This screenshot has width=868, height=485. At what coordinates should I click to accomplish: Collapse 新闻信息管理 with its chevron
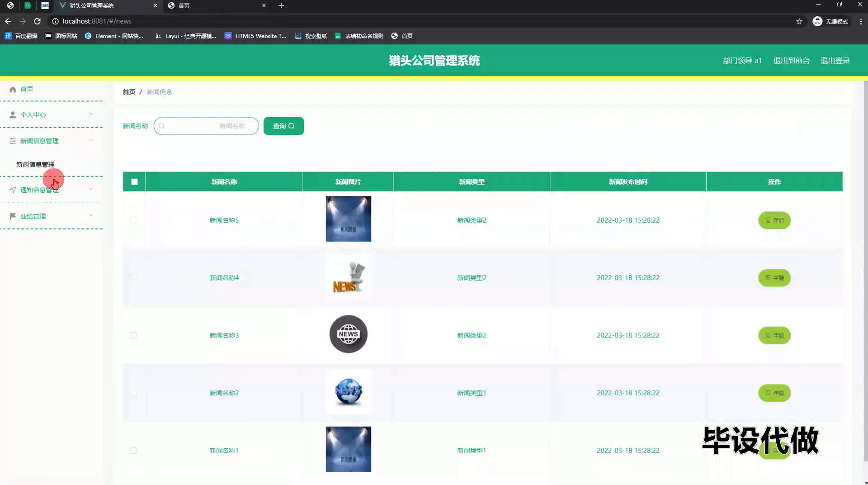(x=91, y=140)
